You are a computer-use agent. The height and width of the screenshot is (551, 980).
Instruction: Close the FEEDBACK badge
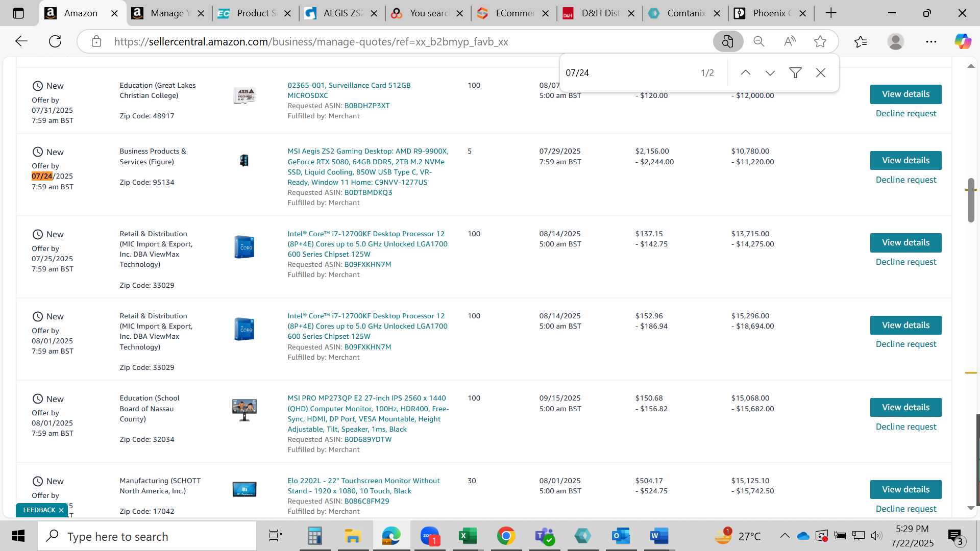click(x=61, y=511)
